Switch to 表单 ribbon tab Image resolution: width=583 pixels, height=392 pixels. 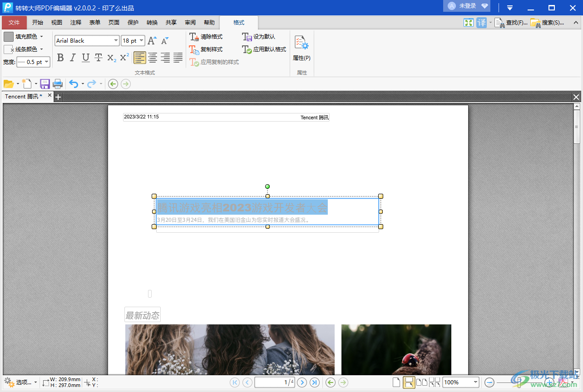point(95,23)
